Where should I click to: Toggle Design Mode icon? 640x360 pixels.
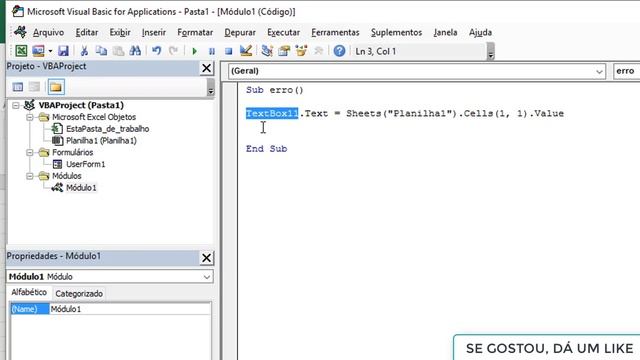246,51
